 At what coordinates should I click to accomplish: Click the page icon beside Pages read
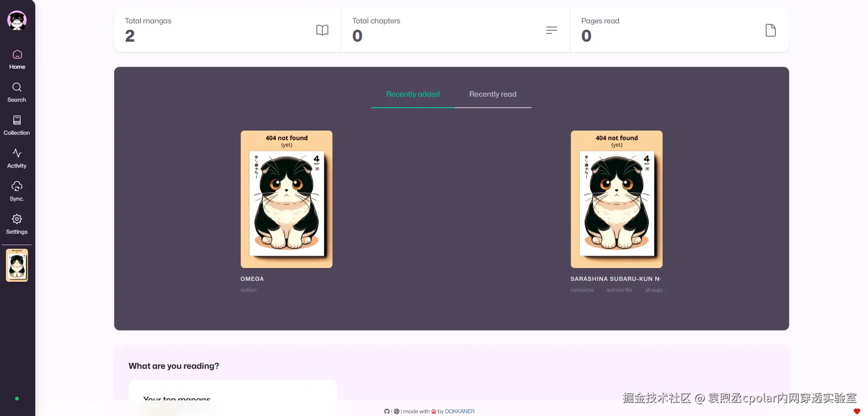771,30
